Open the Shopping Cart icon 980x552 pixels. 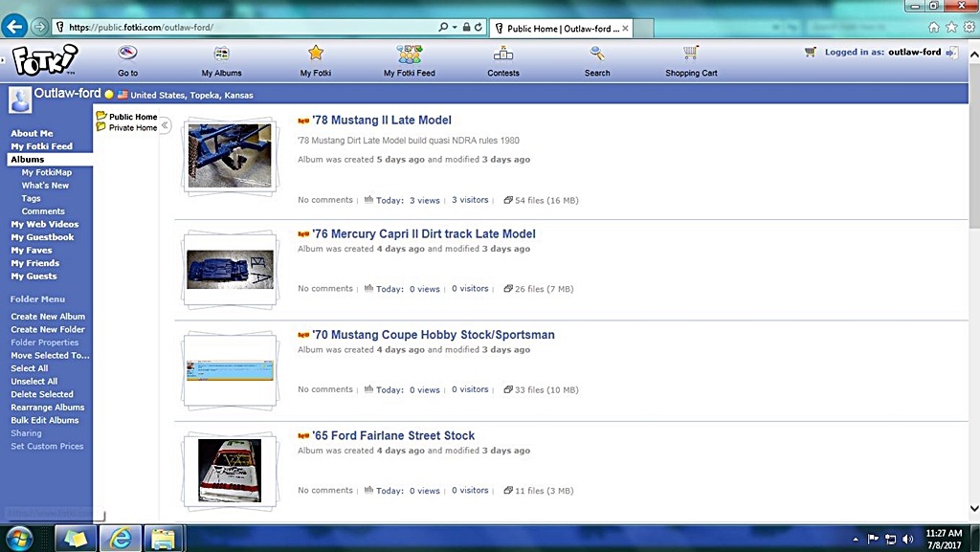[x=691, y=54]
